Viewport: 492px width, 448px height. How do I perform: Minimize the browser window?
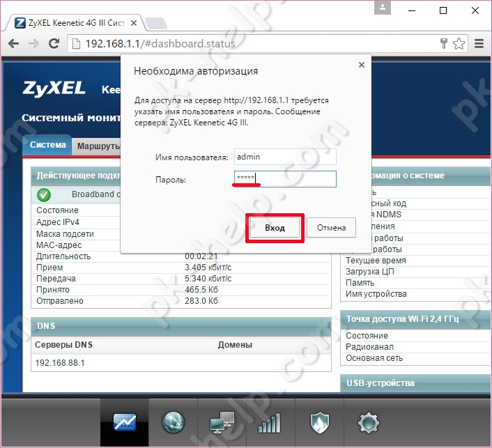pos(412,10)
